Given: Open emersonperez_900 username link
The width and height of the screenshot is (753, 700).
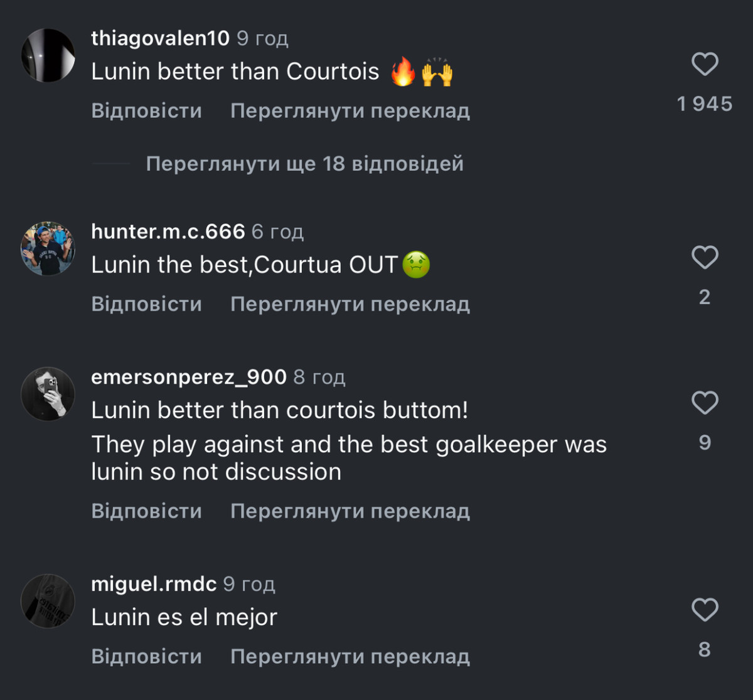Looking at the screenshot, I should tap(188, 377).
